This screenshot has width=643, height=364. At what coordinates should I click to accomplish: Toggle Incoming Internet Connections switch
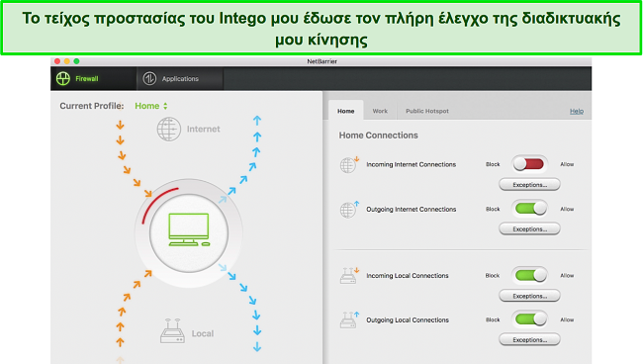[529, 164]
